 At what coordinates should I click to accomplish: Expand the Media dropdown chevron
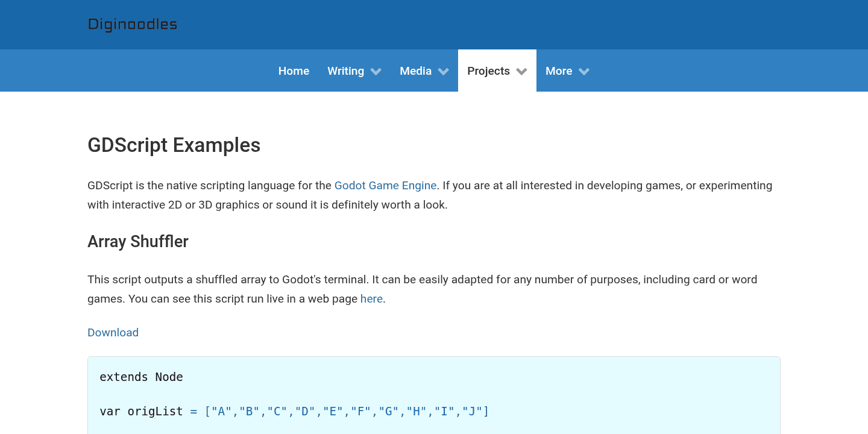pyautogui.click(x=444, y=72)
